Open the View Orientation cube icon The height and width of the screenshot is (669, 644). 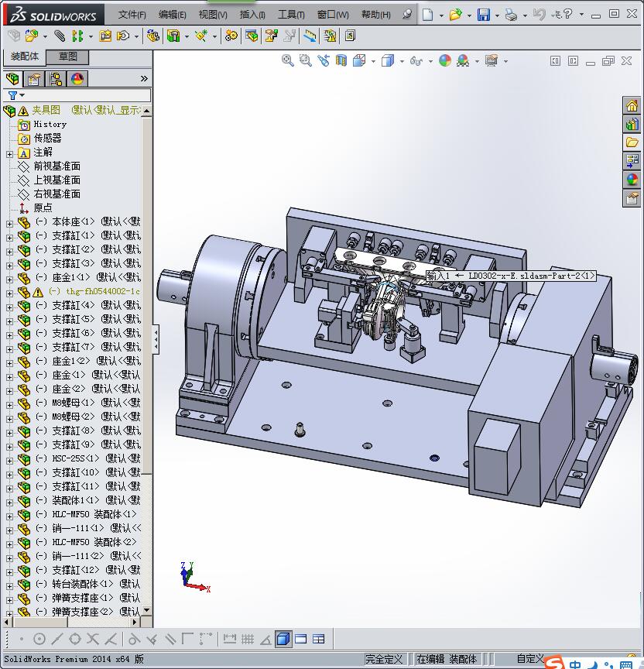click(359, 61)
